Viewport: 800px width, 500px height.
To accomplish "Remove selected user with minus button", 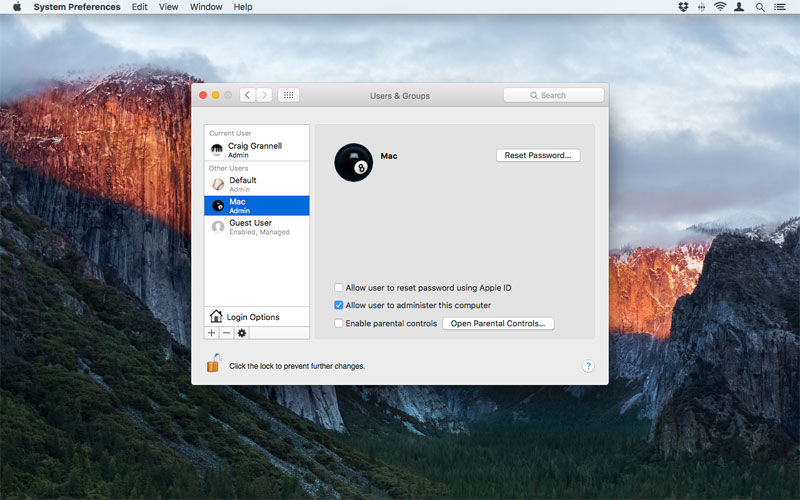I will (x=227, y=333).
